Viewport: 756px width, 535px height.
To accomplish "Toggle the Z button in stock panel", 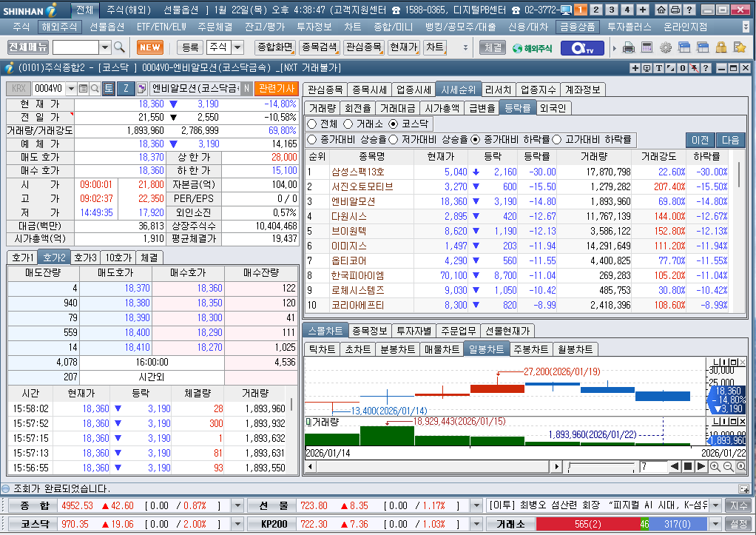I will pos(126,88).
